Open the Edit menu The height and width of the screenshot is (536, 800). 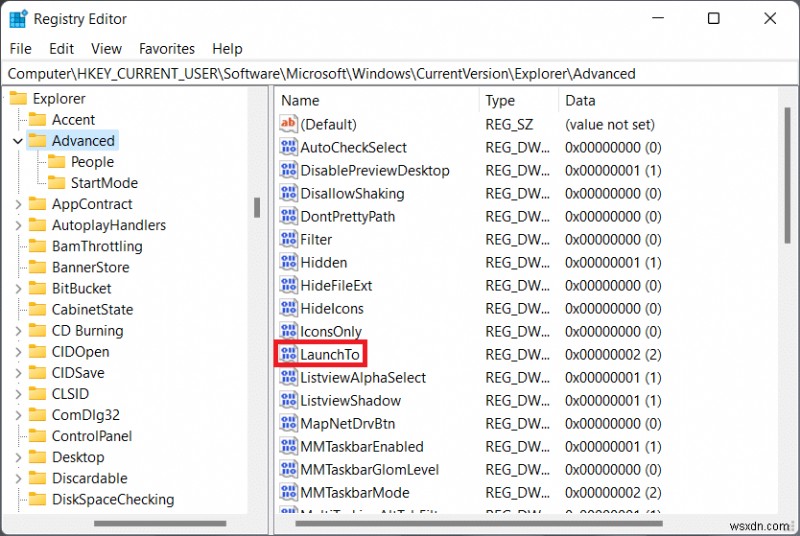click(x=61, y=48)
